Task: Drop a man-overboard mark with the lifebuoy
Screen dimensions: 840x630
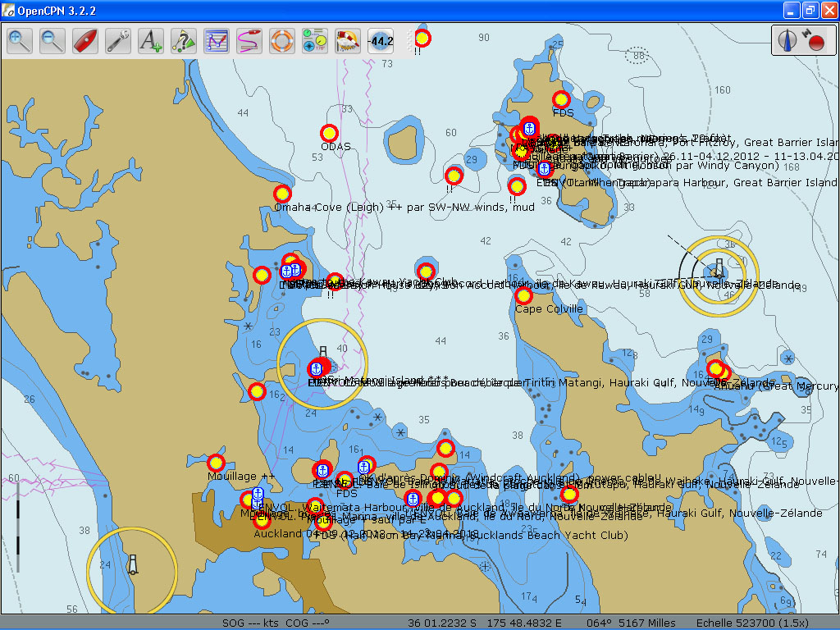Action: pyautogui.click(x=282, y=41)
